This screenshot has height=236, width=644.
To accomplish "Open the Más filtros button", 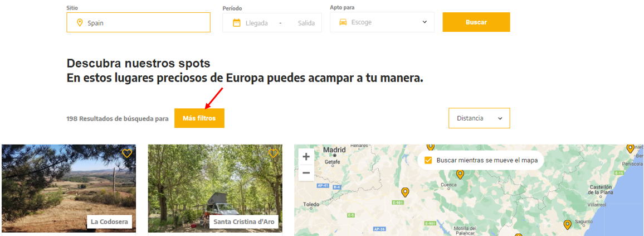I will [x=199, y=118].
